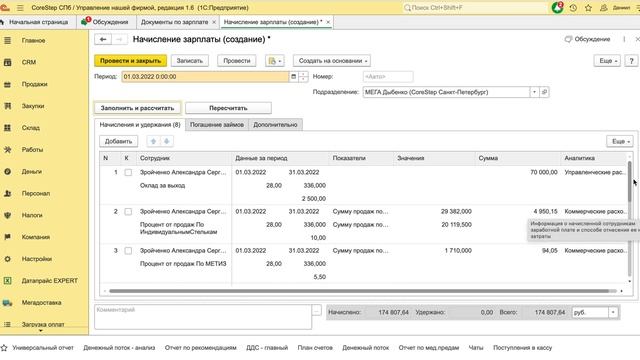Screen dimensions: 640x360
Task: Open План счетов from bottom bar
Action: (315, 348)
